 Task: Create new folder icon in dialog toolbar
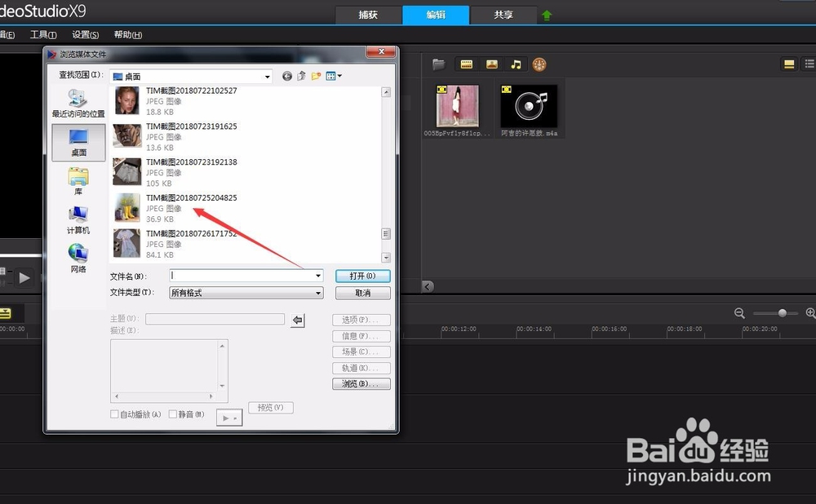[316, 77]
